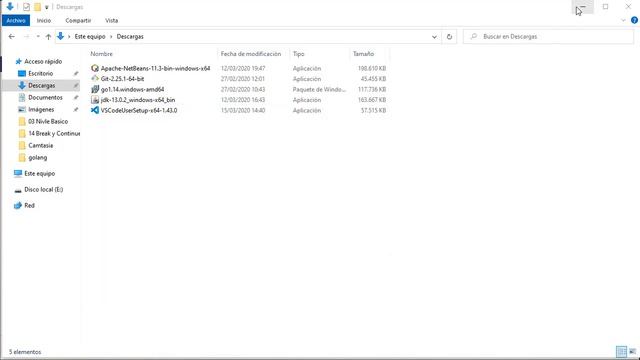Click Este equipo in address breadcrumb

(90, 37)
